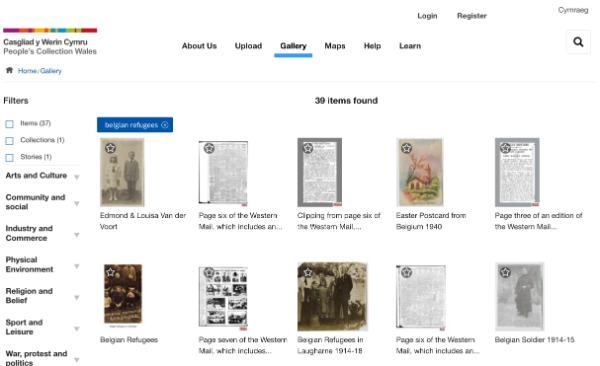
Task: Expand the Sport and Leisure filter
Action: pyautogui.click(x=77, y=329)
